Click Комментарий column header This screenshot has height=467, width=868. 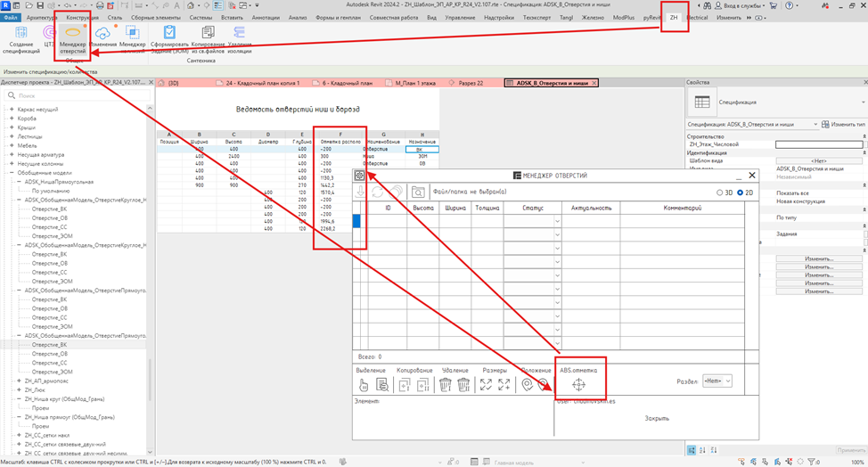tap(682, 208)
